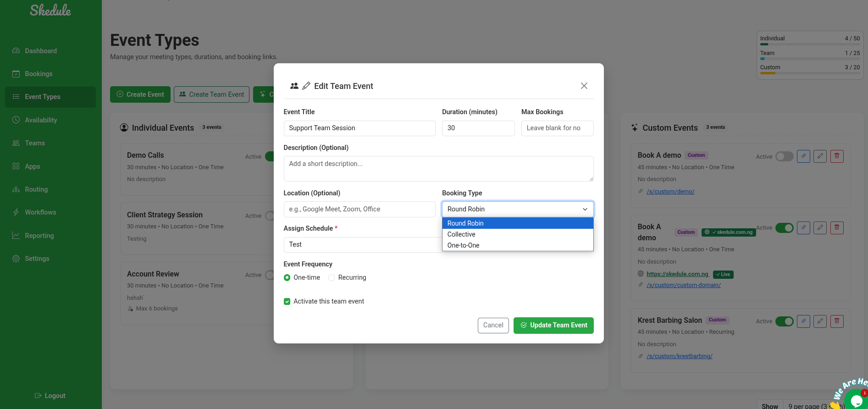This screenshot has width=868, height=409.
Task: Click the Routing sidebar icon
Action: 16,189
